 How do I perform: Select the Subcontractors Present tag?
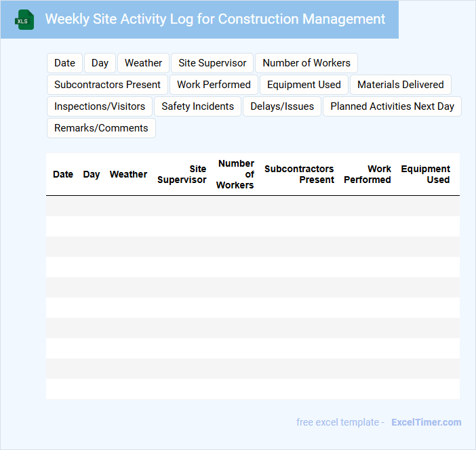click(x=107, y=85)
